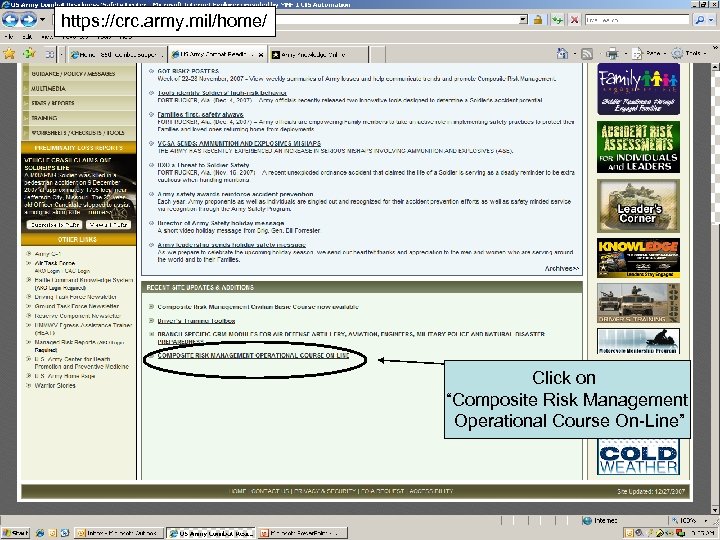Click the RSS feeds toolbar icon
Viewport: 720px width, 540px height.
(x=587, y=54)
